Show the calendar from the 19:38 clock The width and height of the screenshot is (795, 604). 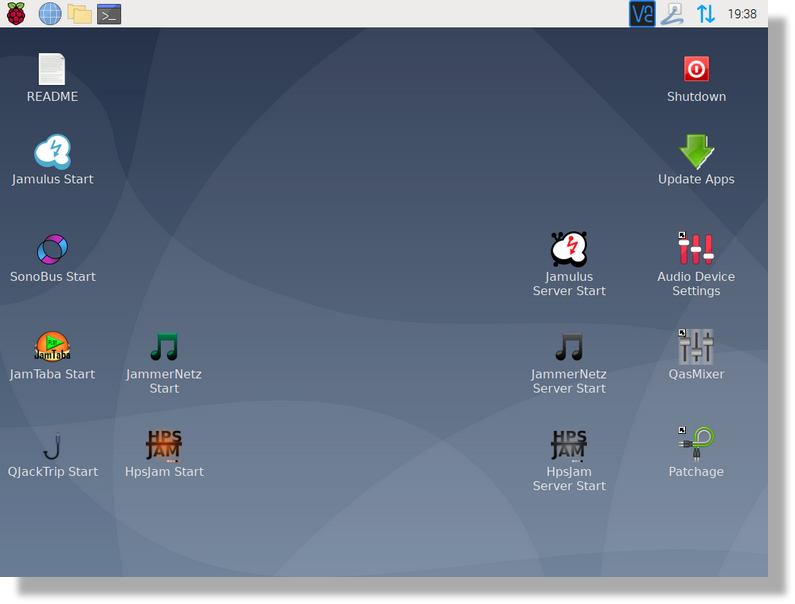click(742, 14)
